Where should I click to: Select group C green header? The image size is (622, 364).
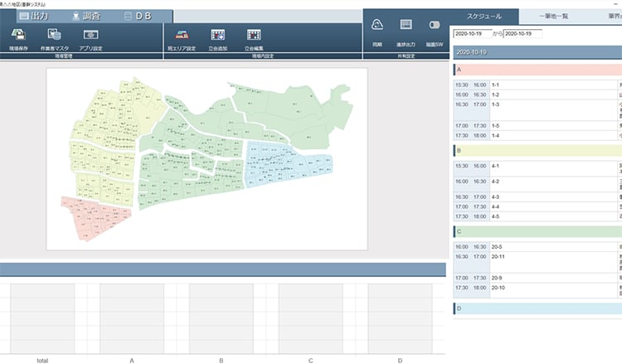click(537, 231)
